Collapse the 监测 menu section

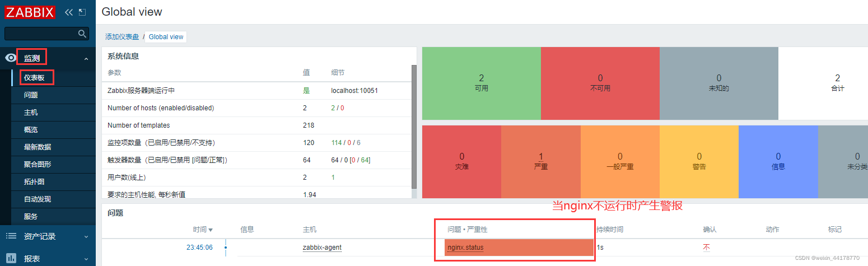[x=86, y=58]
